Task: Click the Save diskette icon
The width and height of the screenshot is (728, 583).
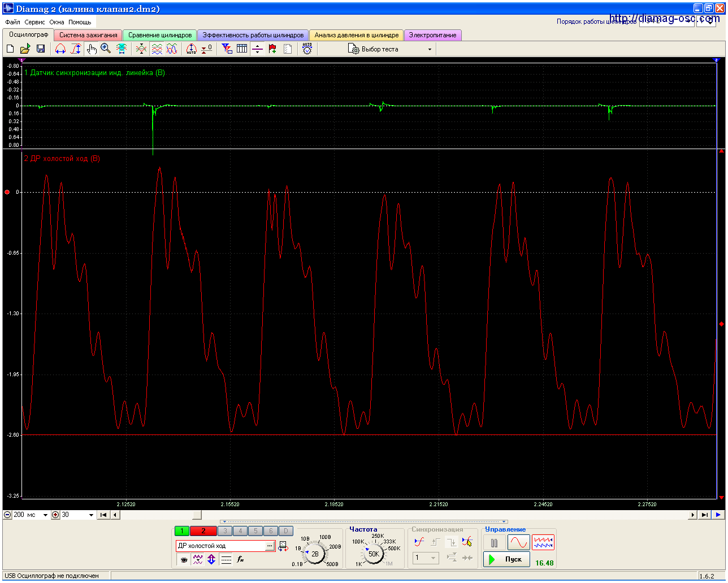Action: coord(40,49)
